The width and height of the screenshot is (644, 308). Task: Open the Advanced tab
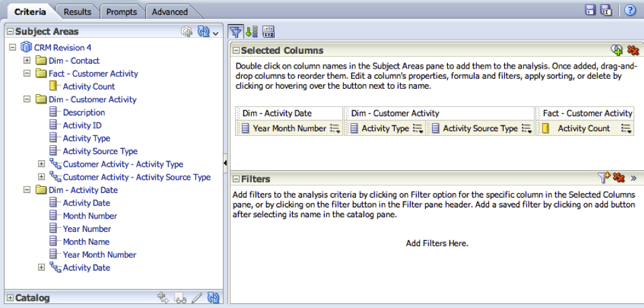click(170, 12)
